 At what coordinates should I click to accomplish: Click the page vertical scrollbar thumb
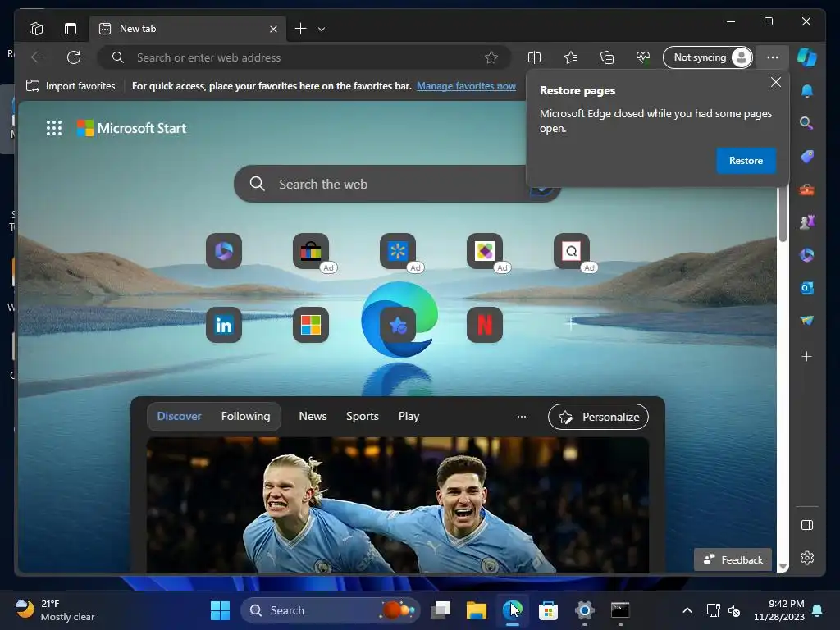tap(783, 214)
